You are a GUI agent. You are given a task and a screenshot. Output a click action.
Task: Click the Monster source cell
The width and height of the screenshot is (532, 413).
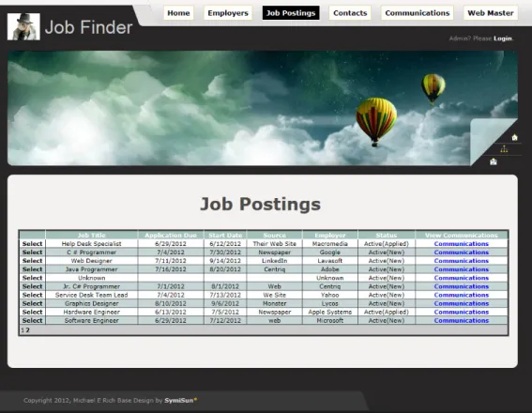point(275,303)
